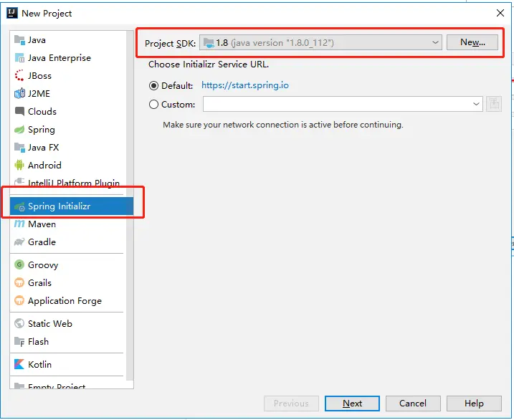Select the Default URL radio button

click(x=153, y=86)
